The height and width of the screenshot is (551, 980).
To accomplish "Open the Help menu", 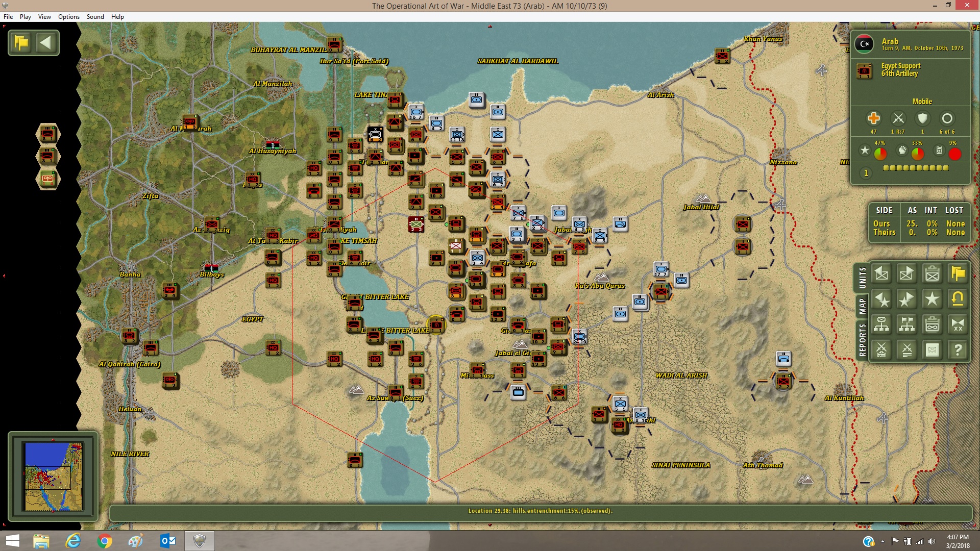I will [117, 16].
